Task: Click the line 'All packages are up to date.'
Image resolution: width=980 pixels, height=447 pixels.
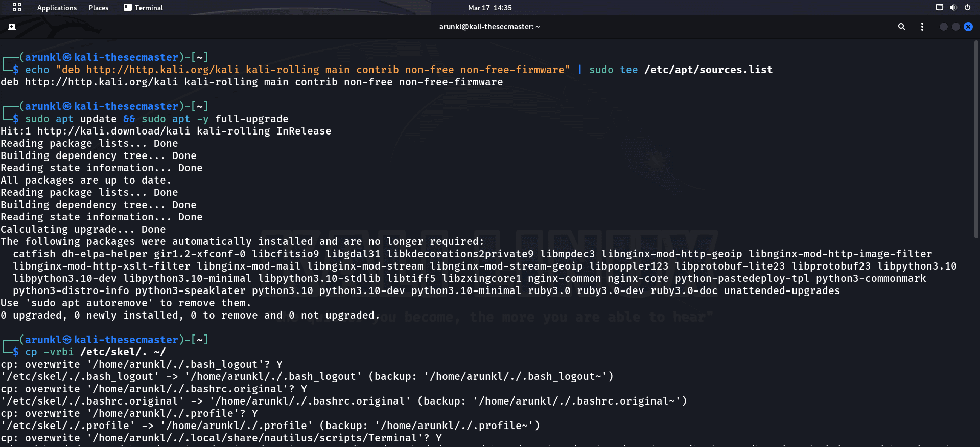Action: pyautogui.click(x=86, y=180)
